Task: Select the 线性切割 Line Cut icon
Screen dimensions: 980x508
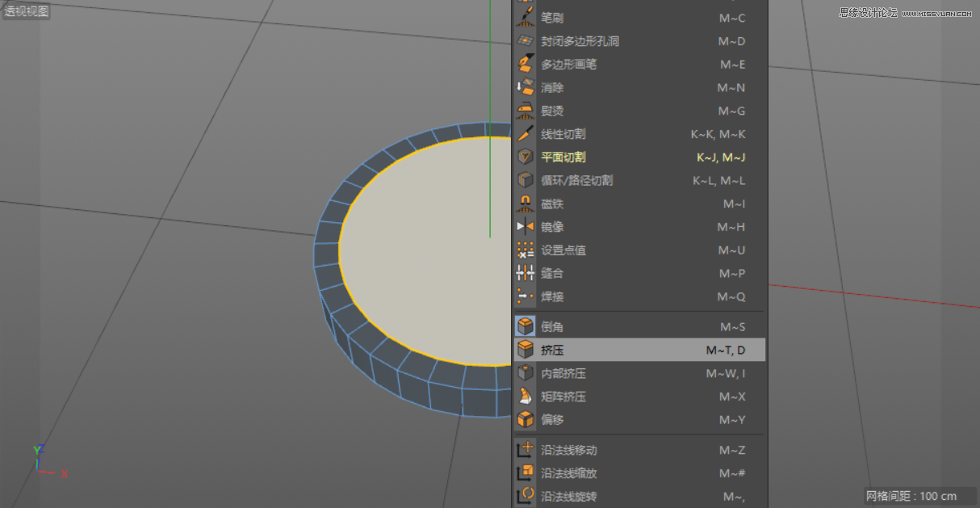Action: tap(526, 134)
